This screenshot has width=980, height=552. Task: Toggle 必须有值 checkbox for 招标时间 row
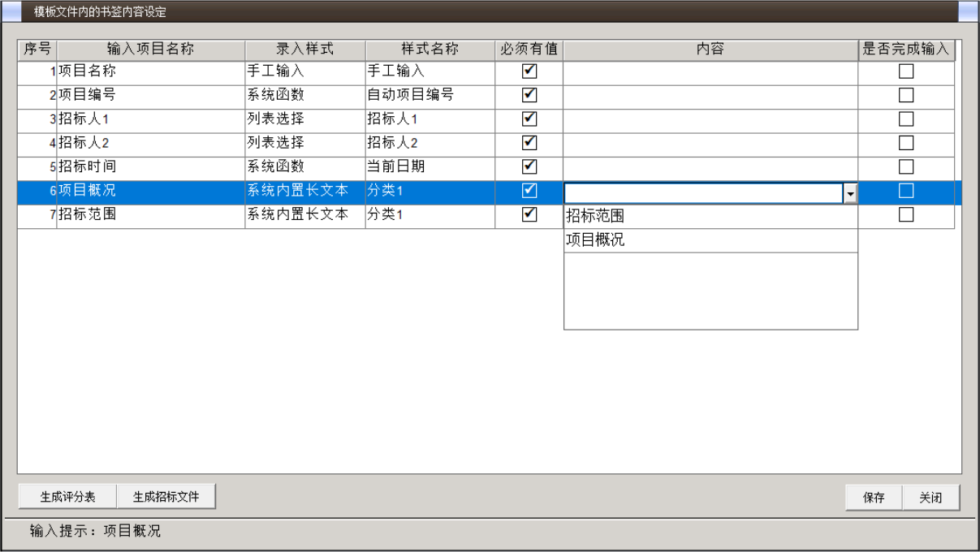point(529,166)
